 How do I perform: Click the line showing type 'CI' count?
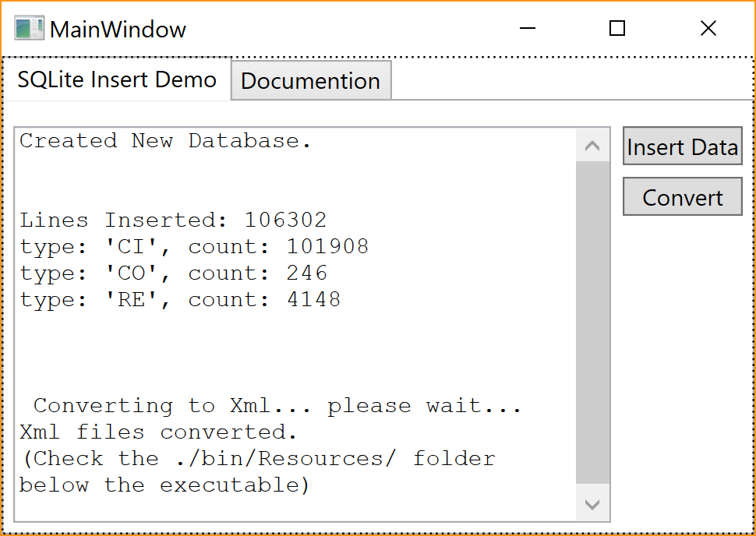click(x=192, y=246)
